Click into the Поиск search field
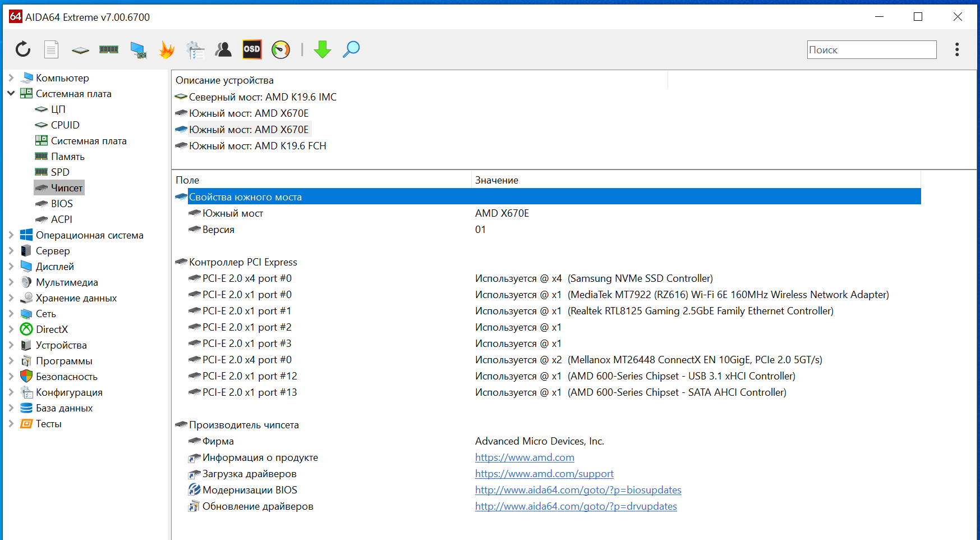Viewport: 980px width, 540px height. pyautogui.click(x=872, y=49)
